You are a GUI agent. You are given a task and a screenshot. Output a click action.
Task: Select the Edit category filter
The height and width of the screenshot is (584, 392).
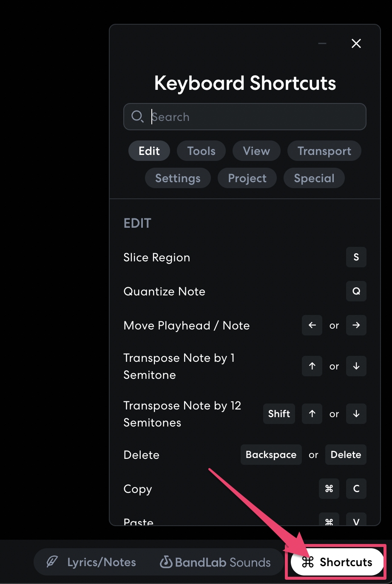[149, 151]
